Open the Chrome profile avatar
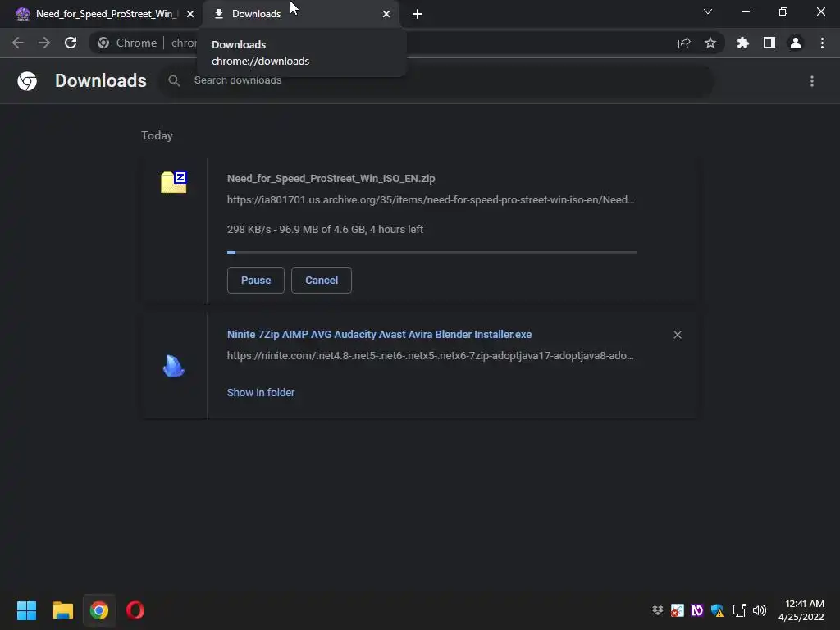This screenshot has height=630, width=840. (x=796, y=43)
